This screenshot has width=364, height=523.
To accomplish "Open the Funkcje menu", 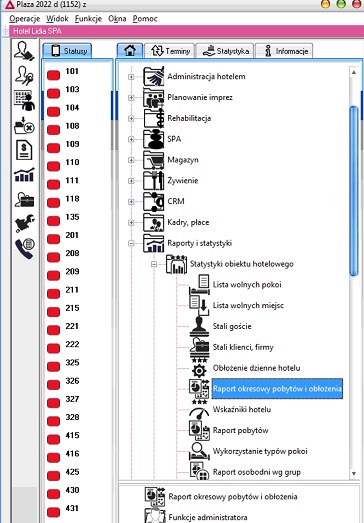I will tap(88, 19).
